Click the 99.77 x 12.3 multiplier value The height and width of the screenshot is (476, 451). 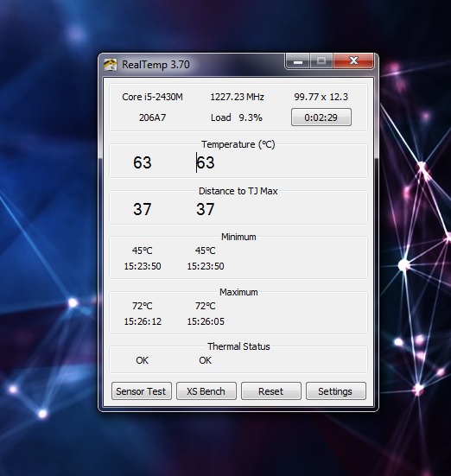321,97
